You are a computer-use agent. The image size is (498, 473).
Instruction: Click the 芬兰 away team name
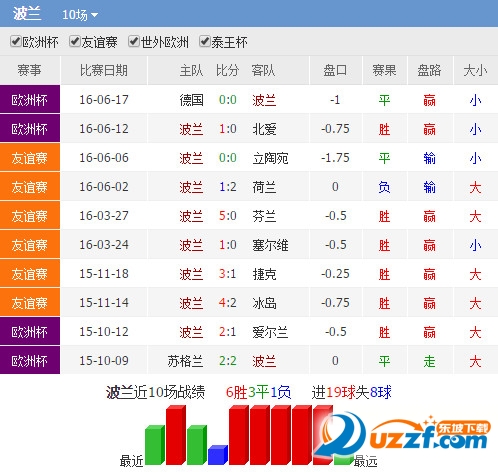pos(264,216)
